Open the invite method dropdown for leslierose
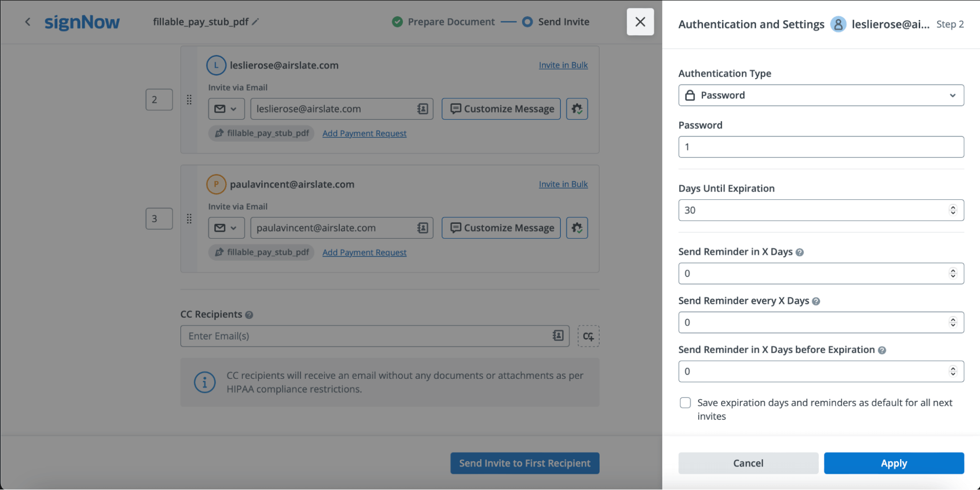Viewport: 980px width, 490px height. click(226, 109)
